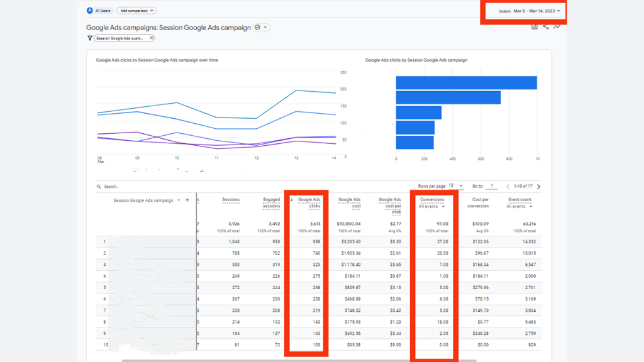The width and height of the screenshot is (644, 362).
Task: Click the $748.52 cost cell in row 7
Action: pyautogui.click(x=352, y=310)
